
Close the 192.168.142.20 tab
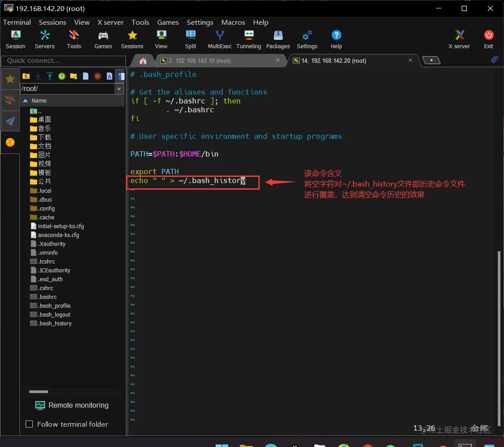(x=410, y=60)
